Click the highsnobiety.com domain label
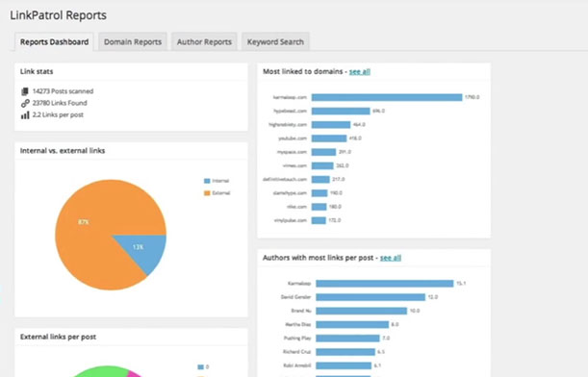This screenshot has width=588, height=377. click(288, 125)
